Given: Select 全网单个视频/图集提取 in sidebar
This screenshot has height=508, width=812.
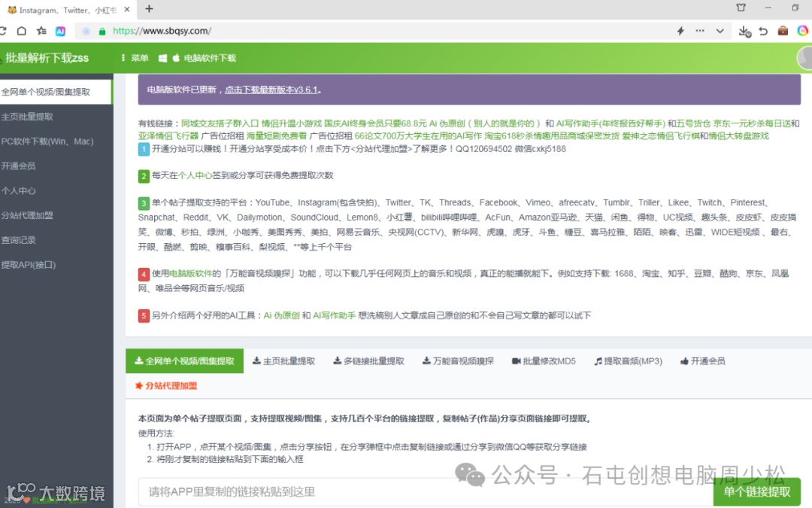Looking at the screenshot, I should [x=56, y=92].
